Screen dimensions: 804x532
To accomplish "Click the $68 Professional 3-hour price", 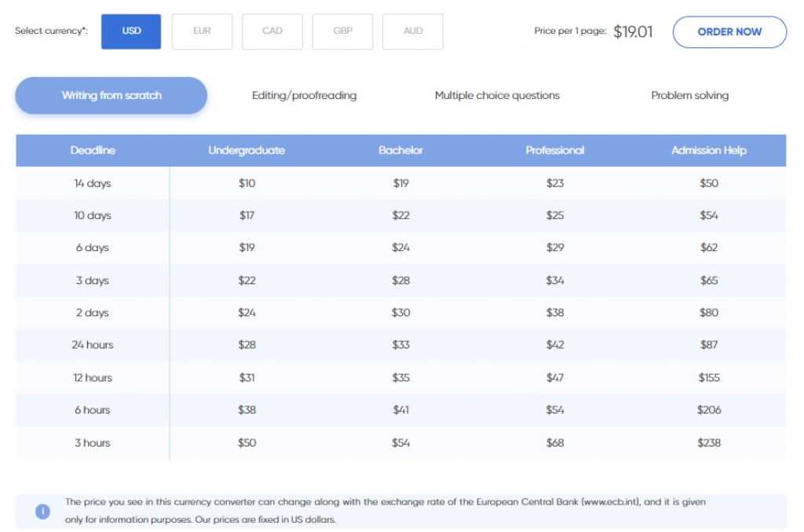I will point(555,443).
